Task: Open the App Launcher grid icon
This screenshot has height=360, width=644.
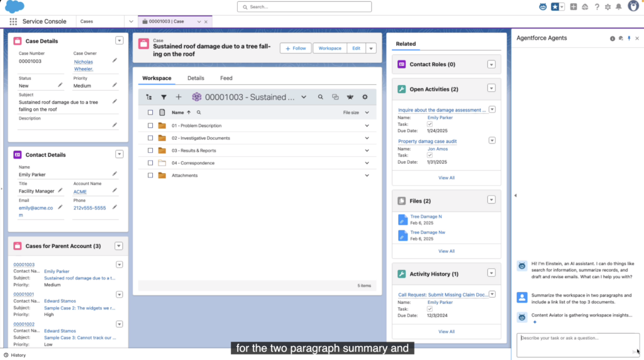Action: pos(13,21)
